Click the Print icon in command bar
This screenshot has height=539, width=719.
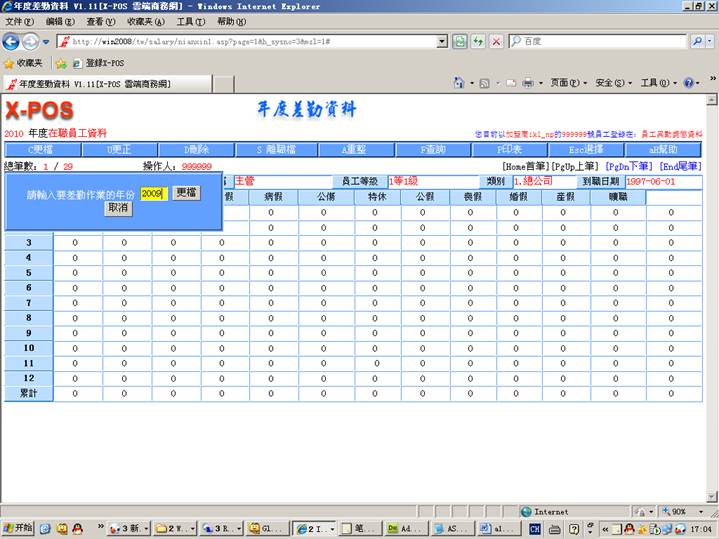pyautogui.click(x=526, y=83)
